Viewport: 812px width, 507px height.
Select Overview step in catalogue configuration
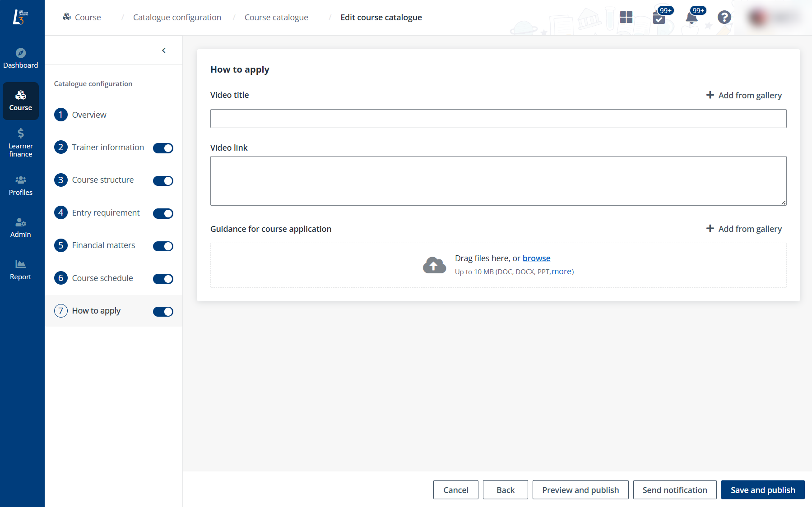tap(89, 115)
